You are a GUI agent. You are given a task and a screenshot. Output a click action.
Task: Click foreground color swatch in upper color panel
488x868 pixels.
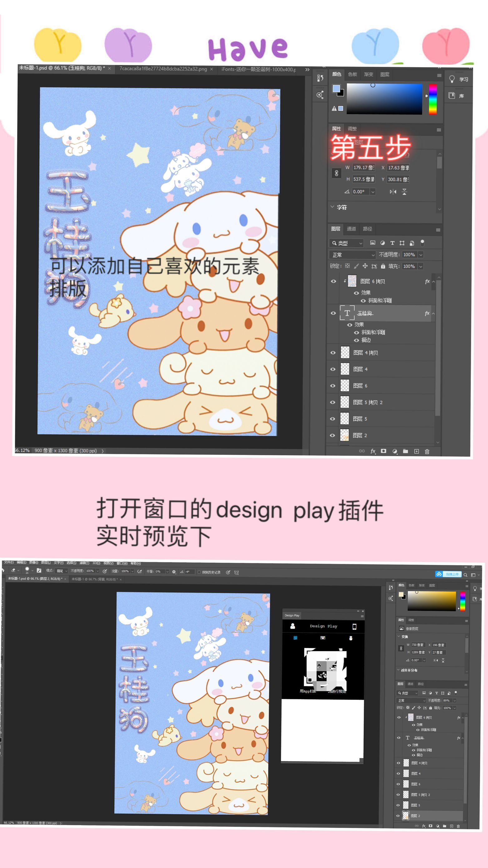point(336,89)
